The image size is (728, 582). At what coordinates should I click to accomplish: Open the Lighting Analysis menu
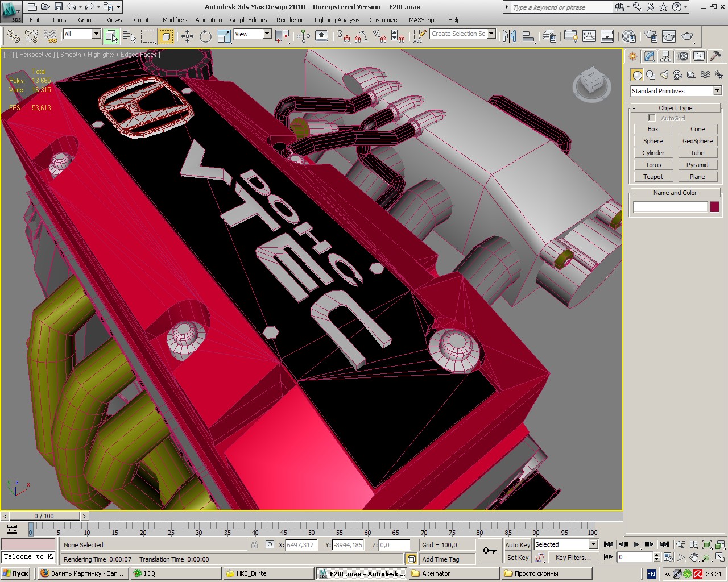point(337,20)
